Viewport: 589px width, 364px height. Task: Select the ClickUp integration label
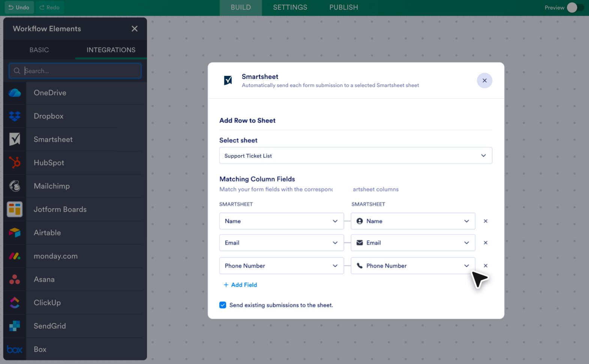pyautogui.click(x=47, y=303)
